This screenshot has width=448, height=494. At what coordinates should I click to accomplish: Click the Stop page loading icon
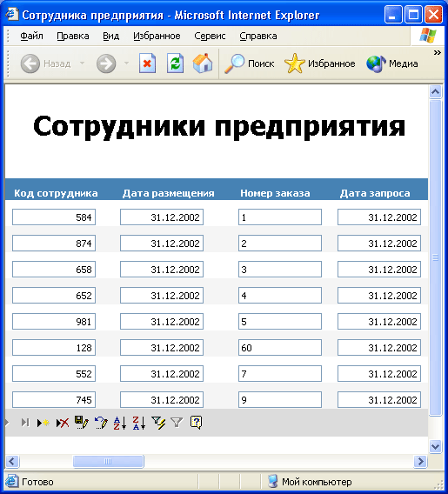coord(147,63)
